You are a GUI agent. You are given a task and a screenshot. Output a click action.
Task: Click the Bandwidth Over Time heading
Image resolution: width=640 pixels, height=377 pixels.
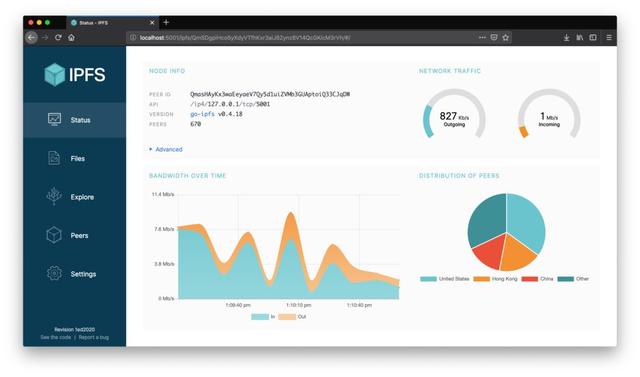click(187, 176)
